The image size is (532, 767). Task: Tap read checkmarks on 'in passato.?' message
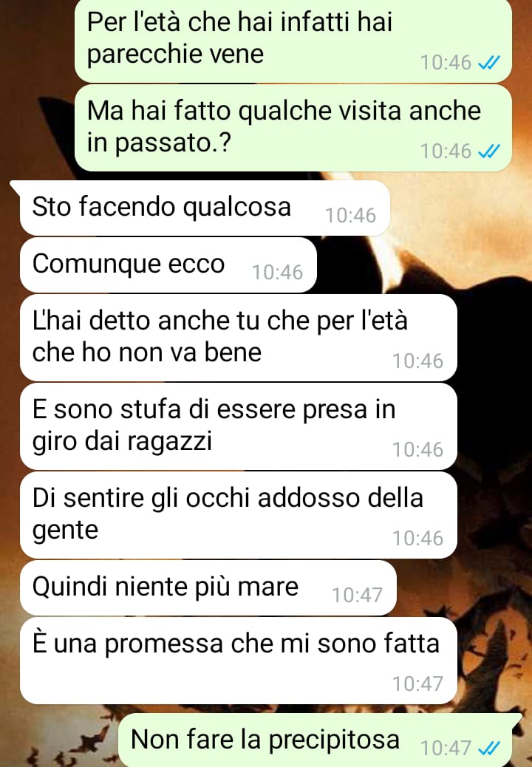click(488, 151)
